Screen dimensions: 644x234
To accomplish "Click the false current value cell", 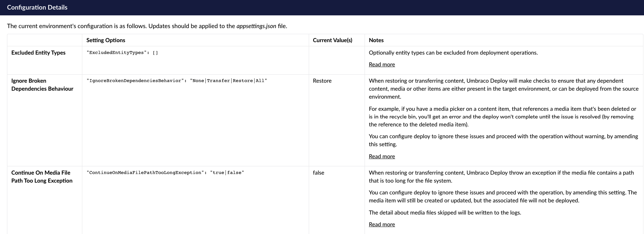I will (x=318, y=173).
